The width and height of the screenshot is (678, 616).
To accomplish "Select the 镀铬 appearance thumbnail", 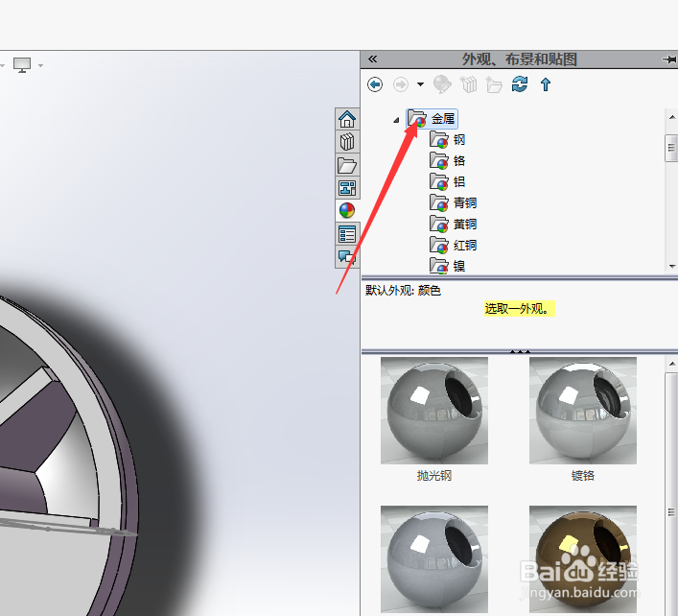I will click(583, 411).
